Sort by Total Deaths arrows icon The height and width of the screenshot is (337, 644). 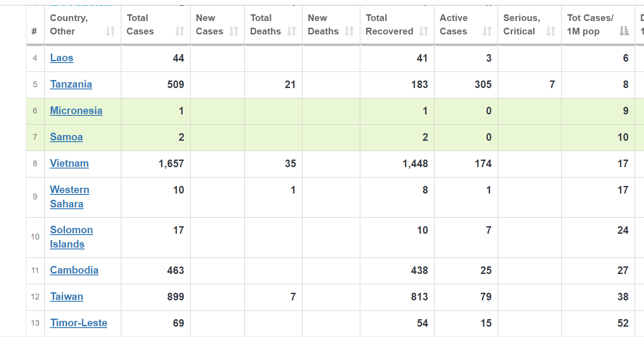pos(291,31)
